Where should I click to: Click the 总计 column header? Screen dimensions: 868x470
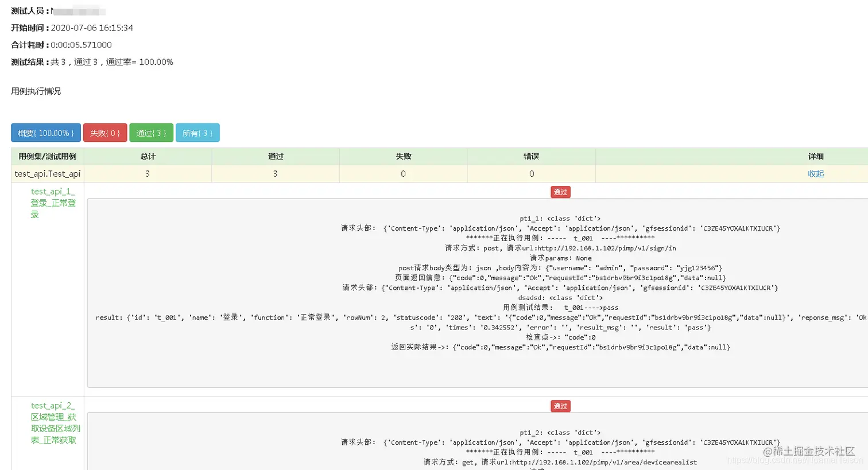point(148,156)
